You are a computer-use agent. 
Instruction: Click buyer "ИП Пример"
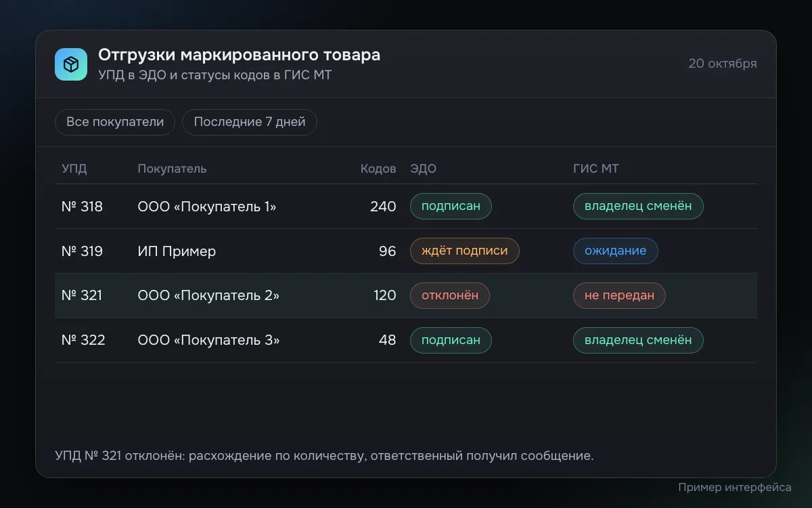click(177, 251)
